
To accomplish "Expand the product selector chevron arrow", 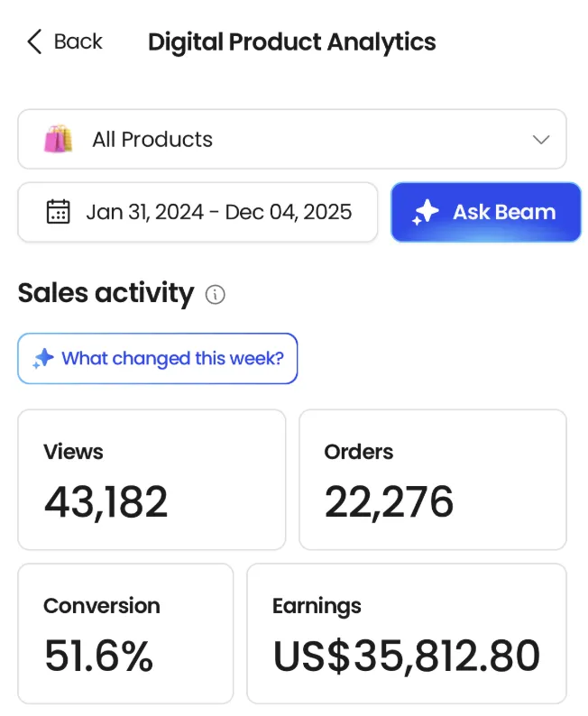I will [541, 140].
